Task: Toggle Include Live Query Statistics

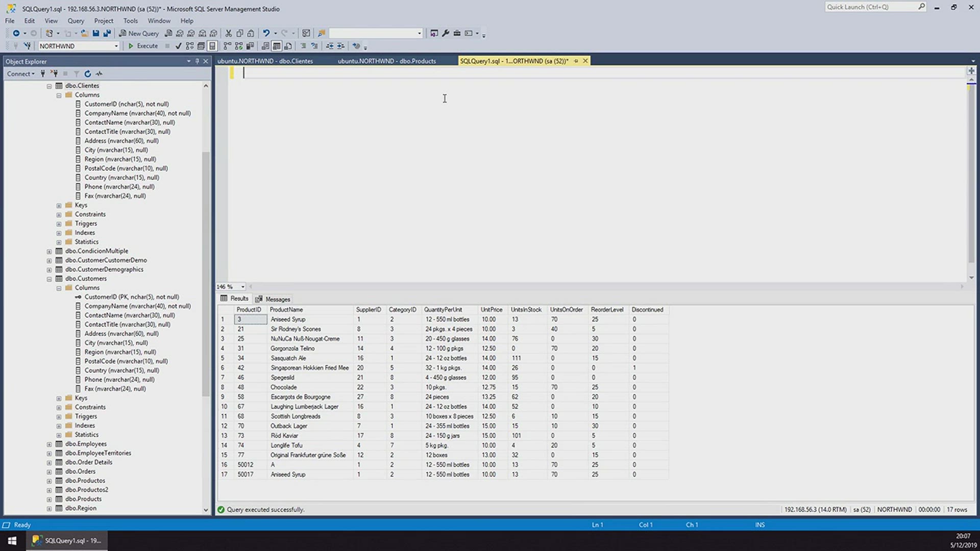Action: click(238, 46)
